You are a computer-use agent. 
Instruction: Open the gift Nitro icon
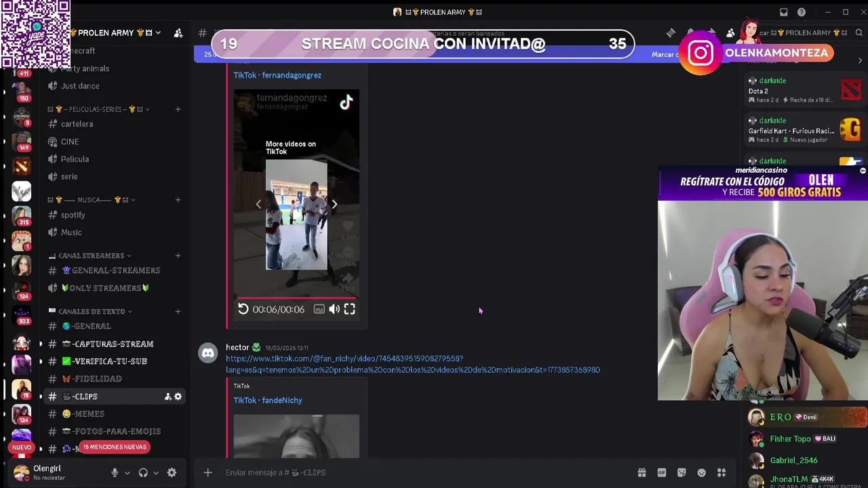coord(642,472)
